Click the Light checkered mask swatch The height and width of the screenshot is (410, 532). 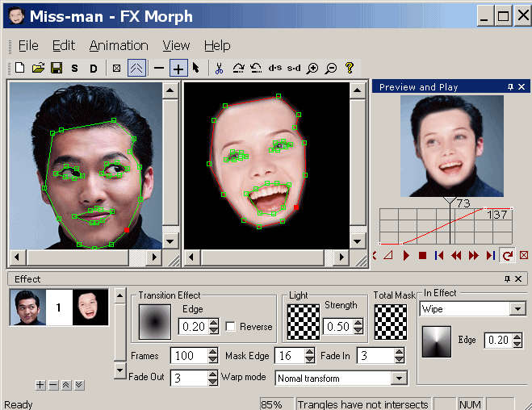point(304,321)
